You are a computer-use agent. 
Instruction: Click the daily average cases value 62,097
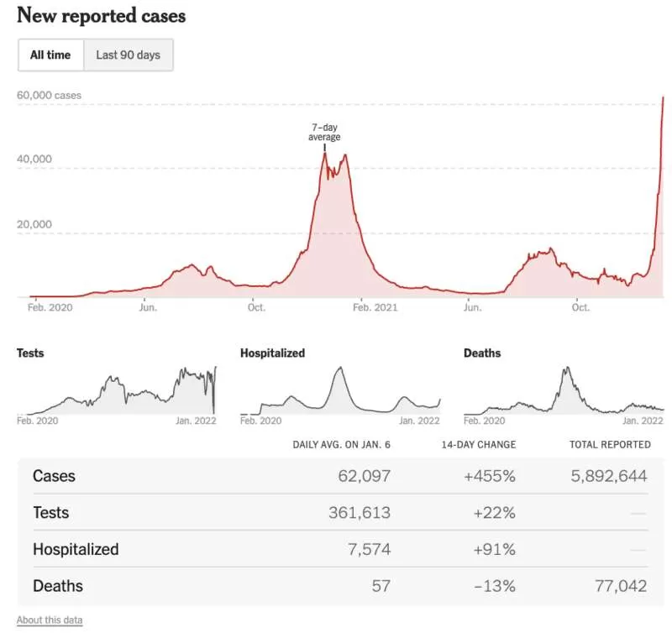364,476
